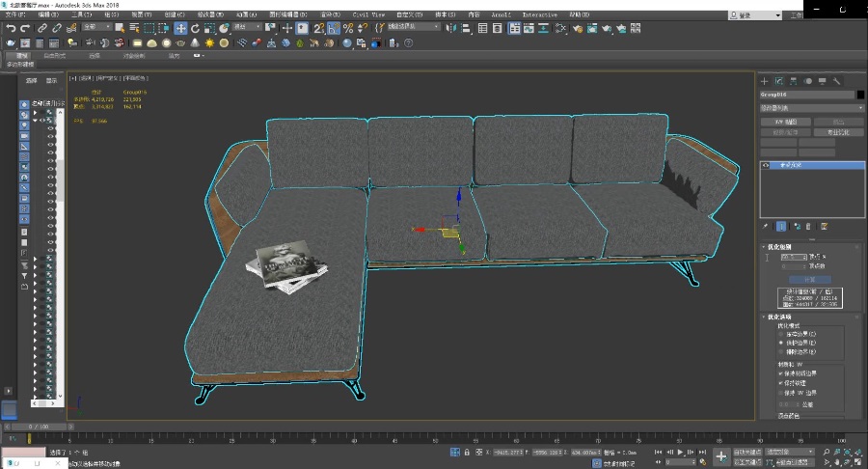Click the play animation button
This screenshot has width=868, height=469.
click(680, 453)
